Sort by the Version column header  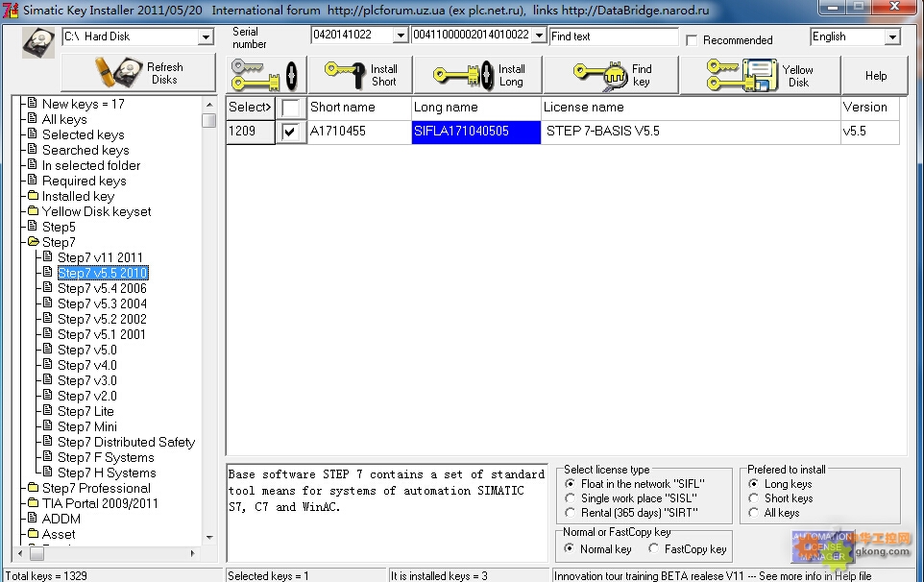(870, 108)
